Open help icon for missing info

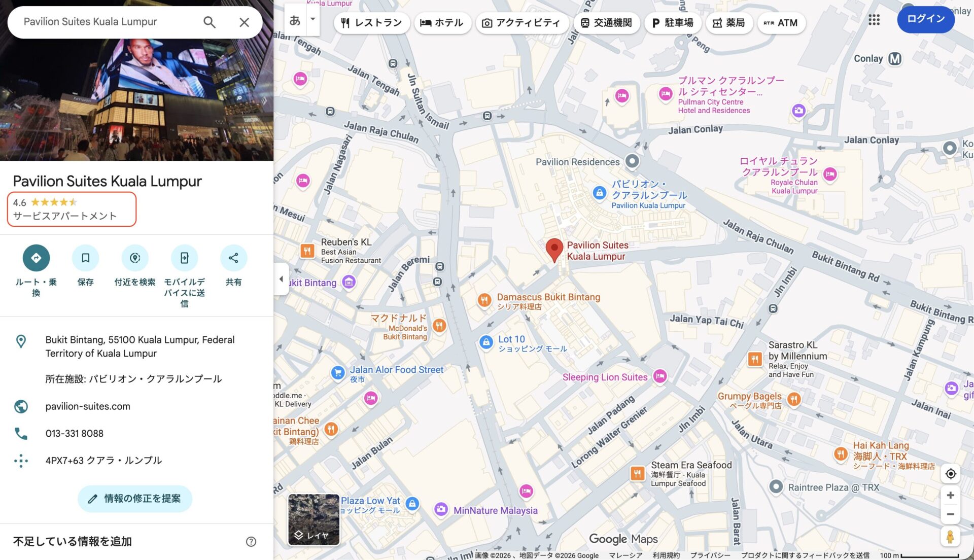(251, 541)
